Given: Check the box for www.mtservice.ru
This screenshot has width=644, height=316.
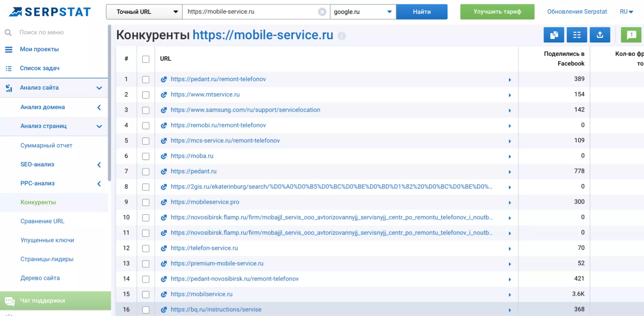Looking at the screenshot, I should [x=146, y=95].
